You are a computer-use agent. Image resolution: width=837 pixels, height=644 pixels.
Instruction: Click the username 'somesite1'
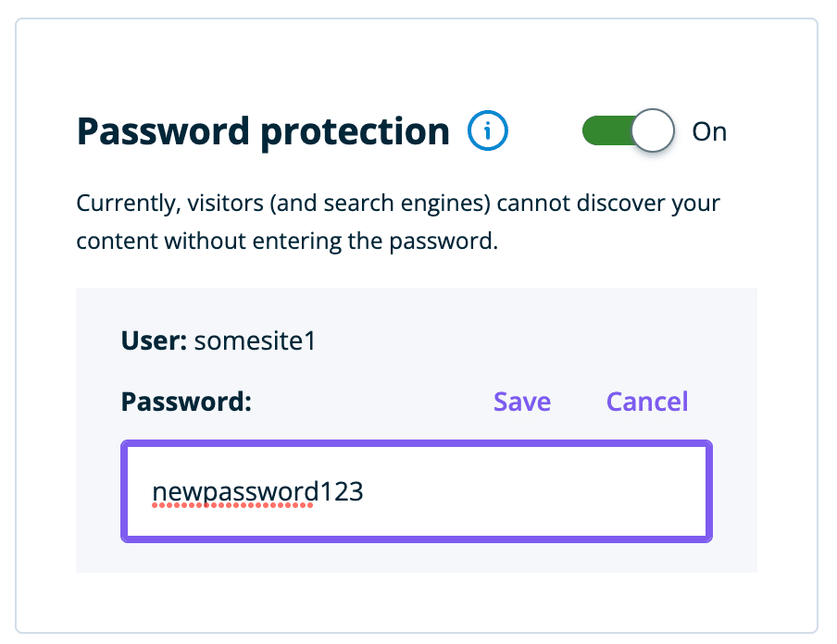[x=255, y=341]
